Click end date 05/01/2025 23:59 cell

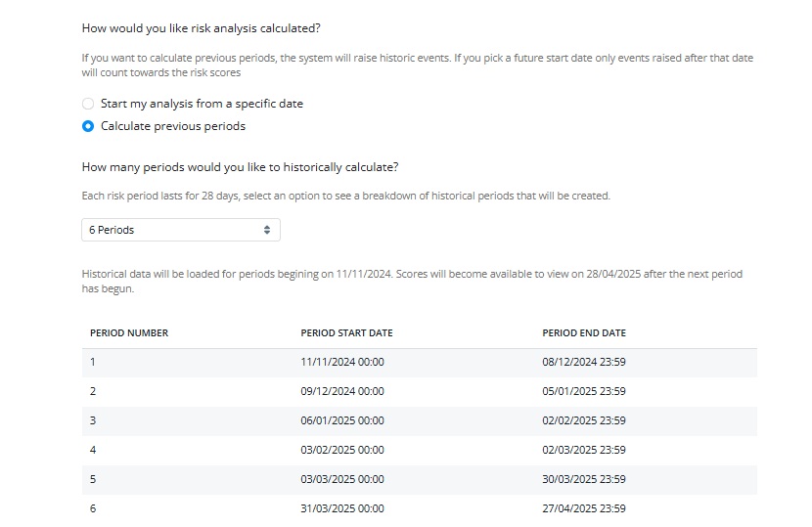click(x=584, y=391)
